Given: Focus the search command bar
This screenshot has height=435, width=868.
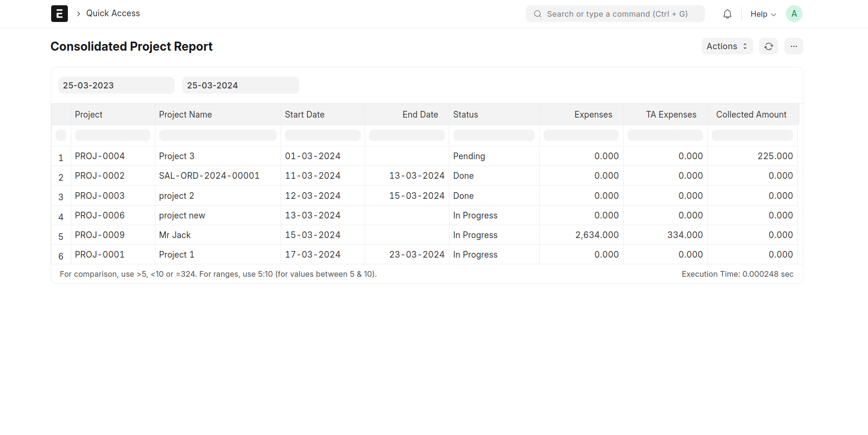Looking at the screenshot, I should coord(615,14).
